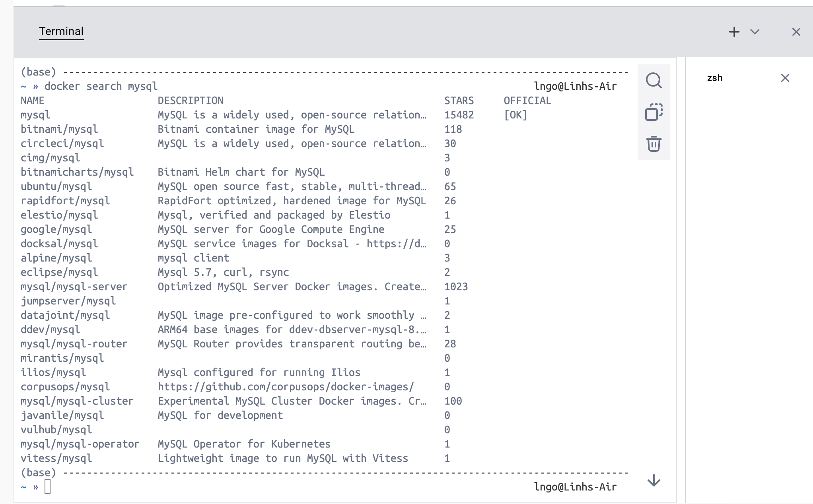The image size is (813, 504).
Task: Click the terminal search magnifier icon
Action: 654,80
